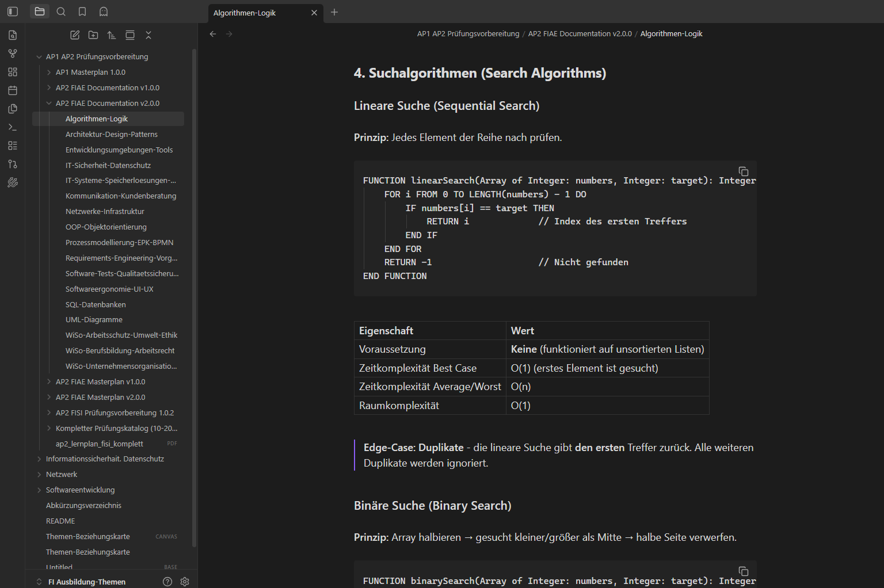Navigate back with left arrow
The width and height of the screenshot is (884, 588).
[213, 34]
